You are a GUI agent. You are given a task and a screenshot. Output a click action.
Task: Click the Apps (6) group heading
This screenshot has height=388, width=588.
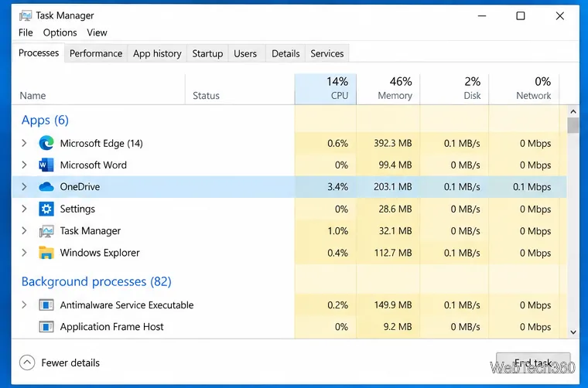pyautogui.click(x=45, y=121)
